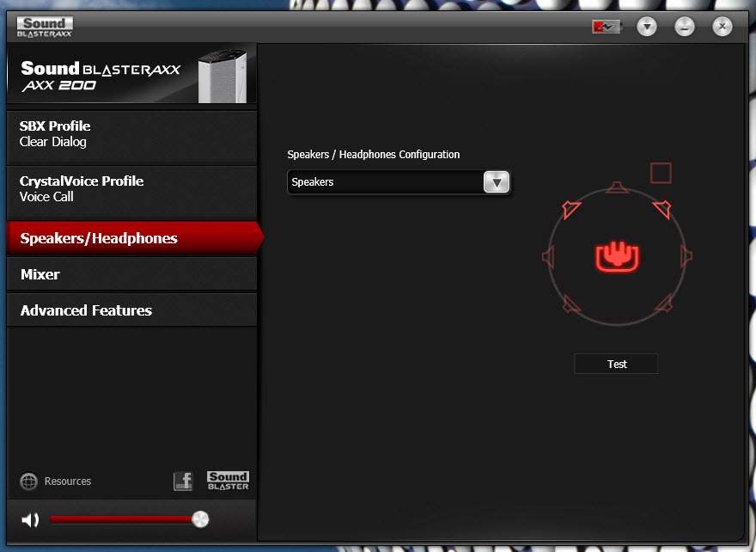Click the side right speaker icon

pos(686,256)
